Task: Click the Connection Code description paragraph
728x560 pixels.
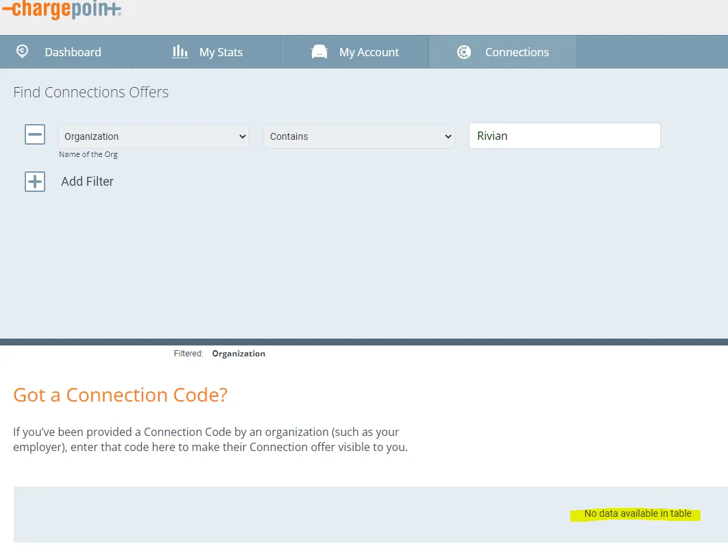Action: pyautogui.click(x=210, y=439)
